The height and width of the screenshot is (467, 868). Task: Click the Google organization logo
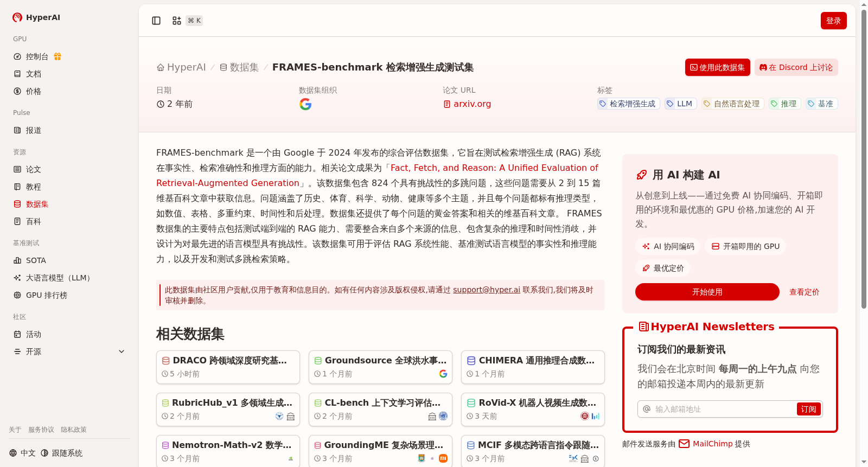(305, 104)
